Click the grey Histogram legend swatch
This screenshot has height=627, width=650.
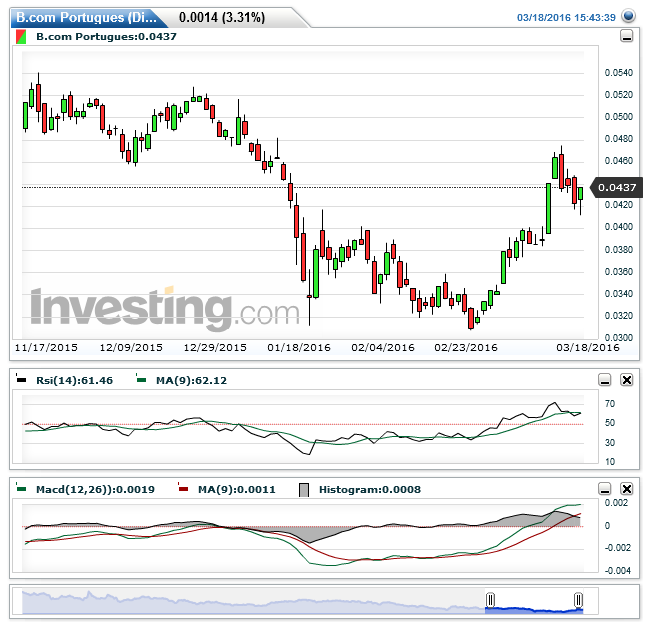[x=304, y=490]
